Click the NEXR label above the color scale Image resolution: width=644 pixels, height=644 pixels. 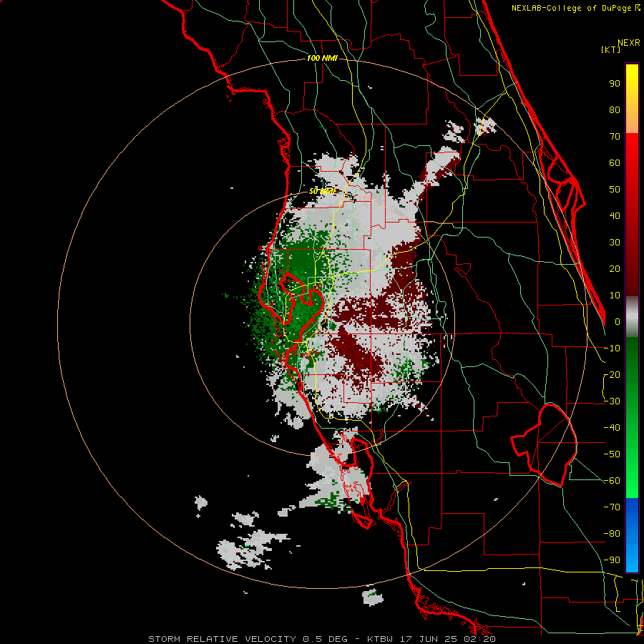[x=629, y=43]
